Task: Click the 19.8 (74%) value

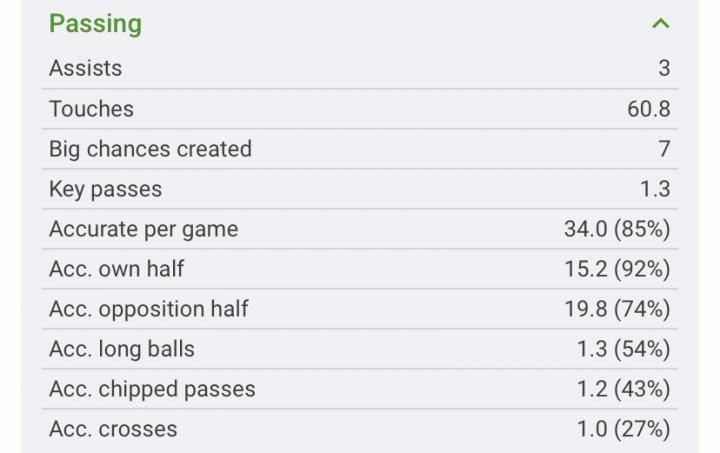Action: [616, 309]
